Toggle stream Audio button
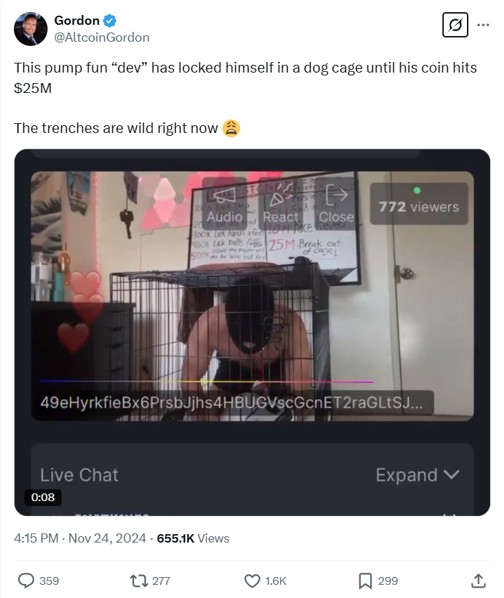This screenshot has width=504, height=598. point(224,203)
